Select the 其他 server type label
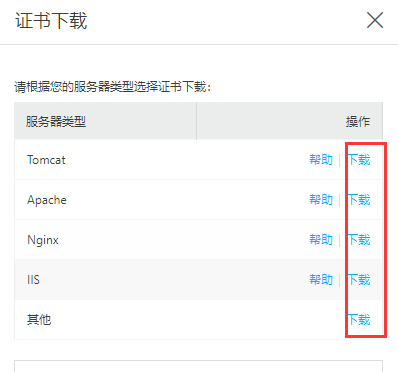Image resolution: width=398 pixels, height=372 pixels. coord(39,319)
